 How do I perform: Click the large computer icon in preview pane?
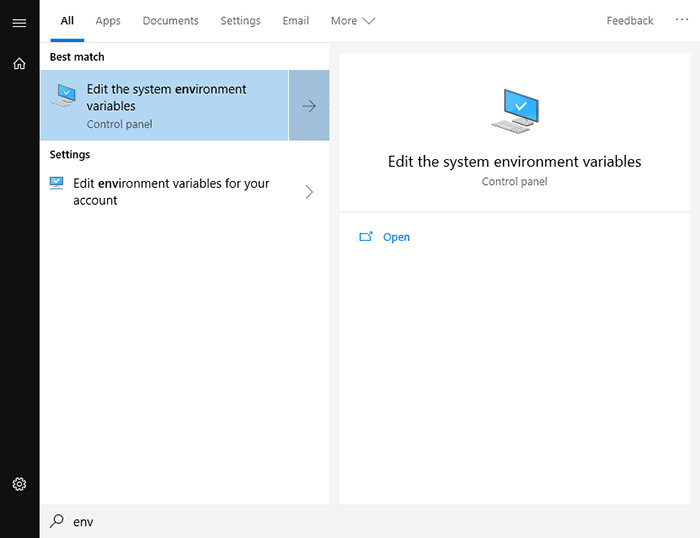[515, 111]
